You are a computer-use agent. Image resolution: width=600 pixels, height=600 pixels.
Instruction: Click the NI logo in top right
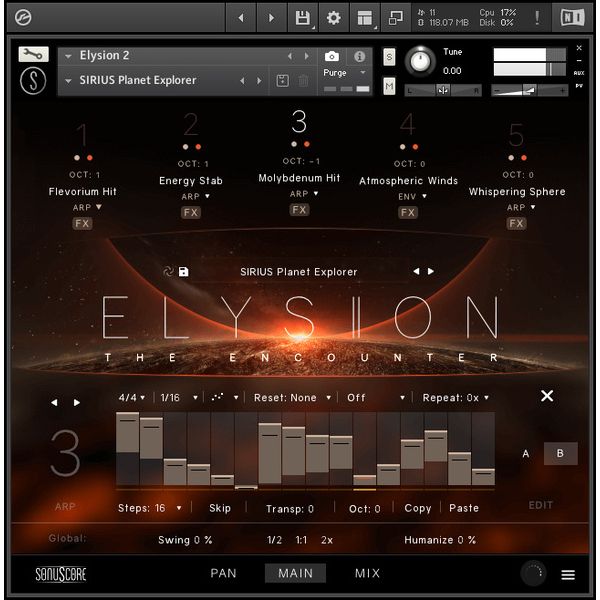572,18
